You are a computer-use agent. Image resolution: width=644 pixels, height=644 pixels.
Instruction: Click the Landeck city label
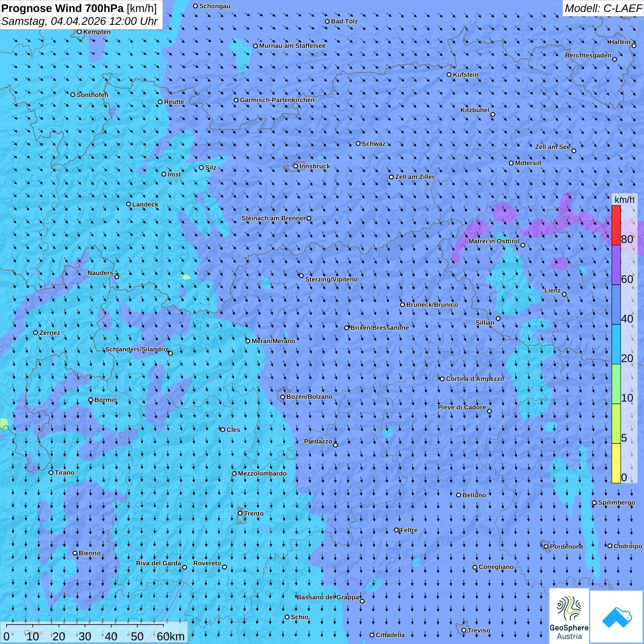tap(145, 204)
